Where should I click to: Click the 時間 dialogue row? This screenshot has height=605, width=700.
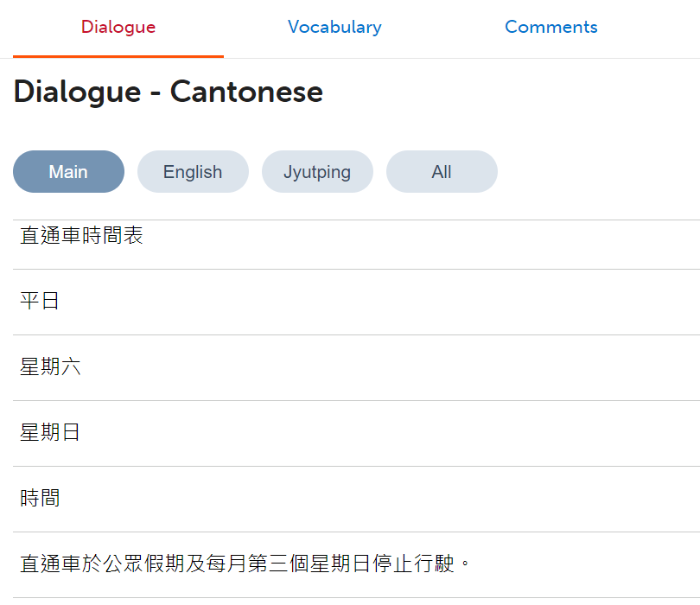pos(40,499)
